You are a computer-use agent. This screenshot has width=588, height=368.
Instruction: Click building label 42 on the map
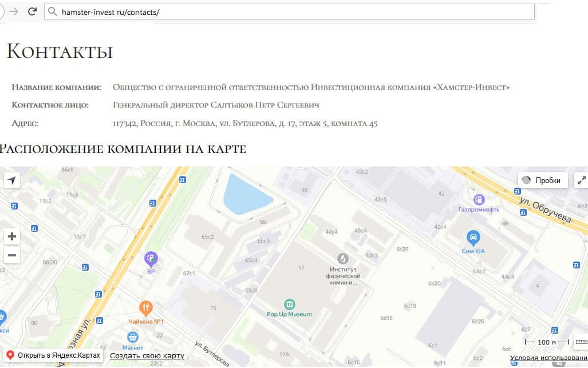(x=441, y=194)
